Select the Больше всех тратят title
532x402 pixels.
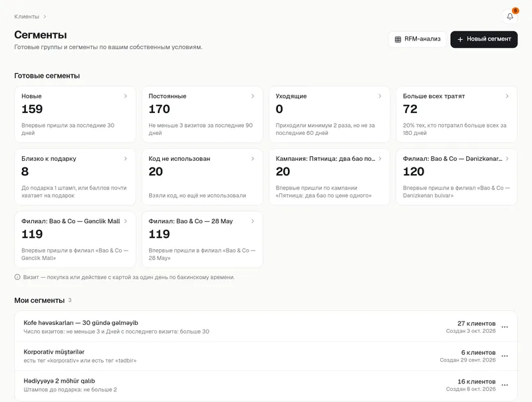pos(434,96)
